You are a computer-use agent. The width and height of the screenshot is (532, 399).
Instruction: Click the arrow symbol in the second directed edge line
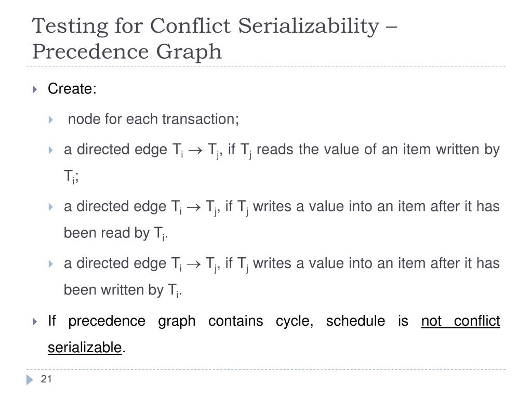(x=194, y=207)
